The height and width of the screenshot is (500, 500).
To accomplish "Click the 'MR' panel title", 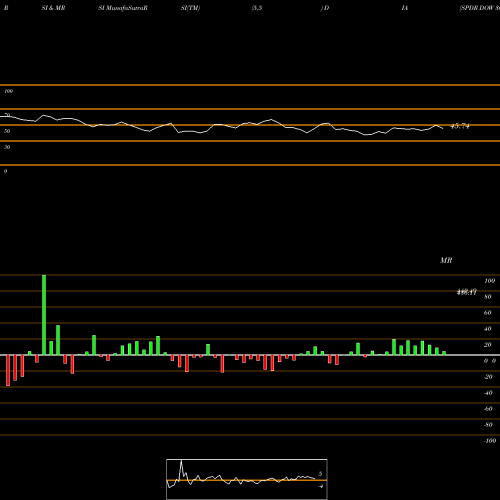I will click(446, 260).
